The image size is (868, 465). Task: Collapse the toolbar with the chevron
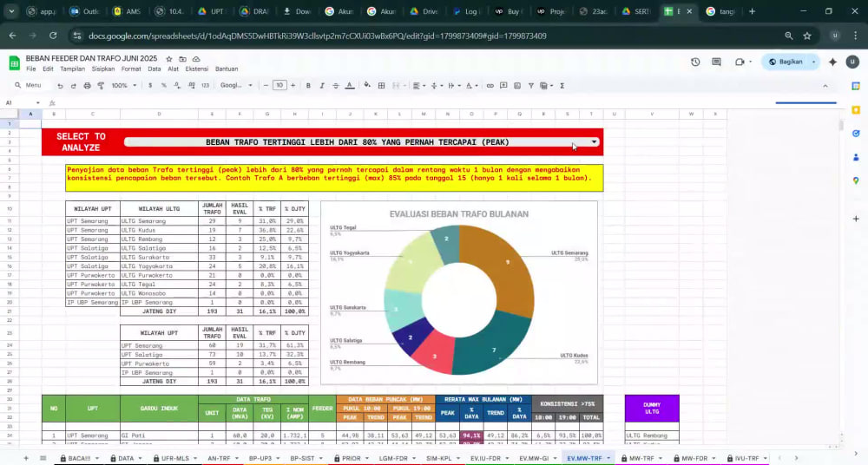click(x=825, y=86)
